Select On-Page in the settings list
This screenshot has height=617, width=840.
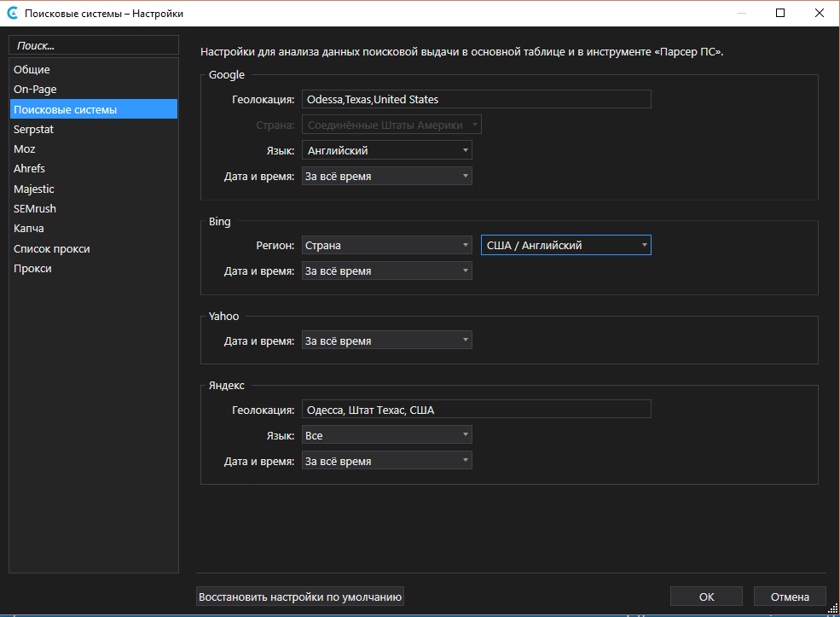[35, 89]
